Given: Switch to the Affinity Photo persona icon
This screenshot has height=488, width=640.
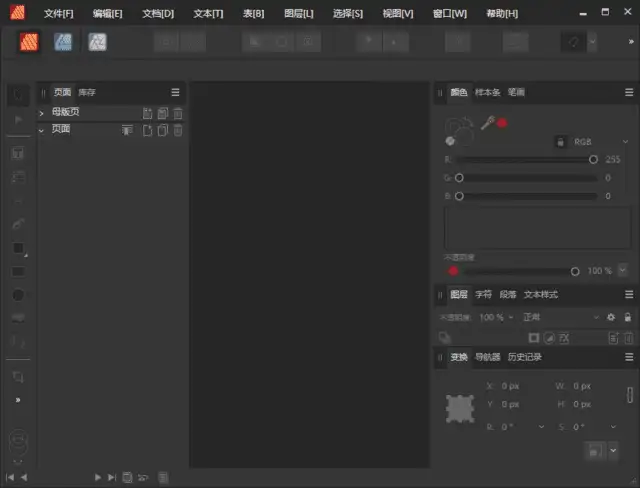Looking at the screenshot, I should coord(97,42).
